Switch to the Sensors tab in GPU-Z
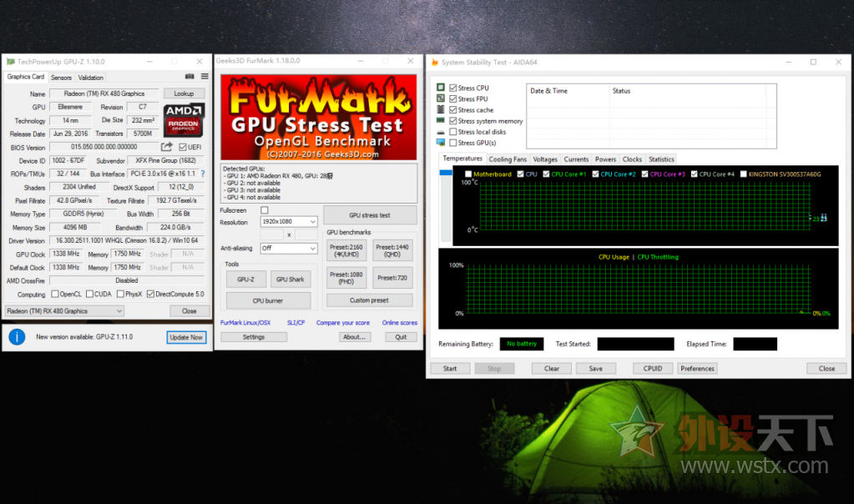The width and height of the screenshot is (854, 504). tap(61, 78)
